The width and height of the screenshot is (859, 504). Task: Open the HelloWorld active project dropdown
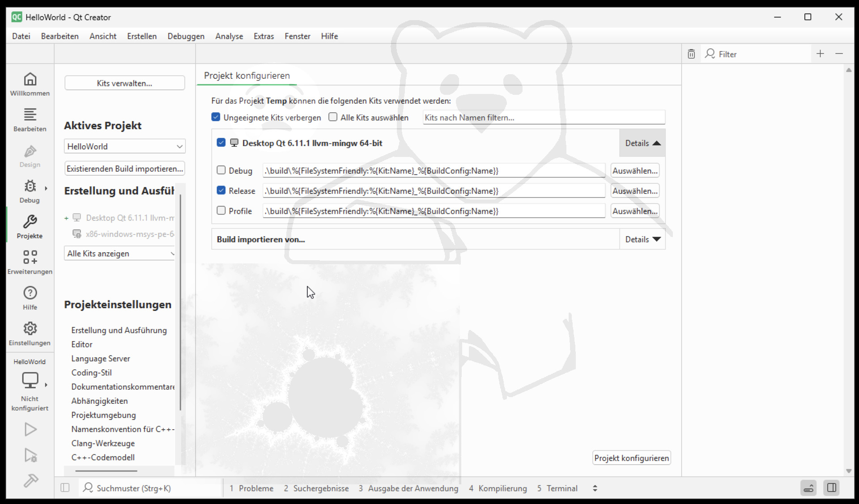point(125,146)
